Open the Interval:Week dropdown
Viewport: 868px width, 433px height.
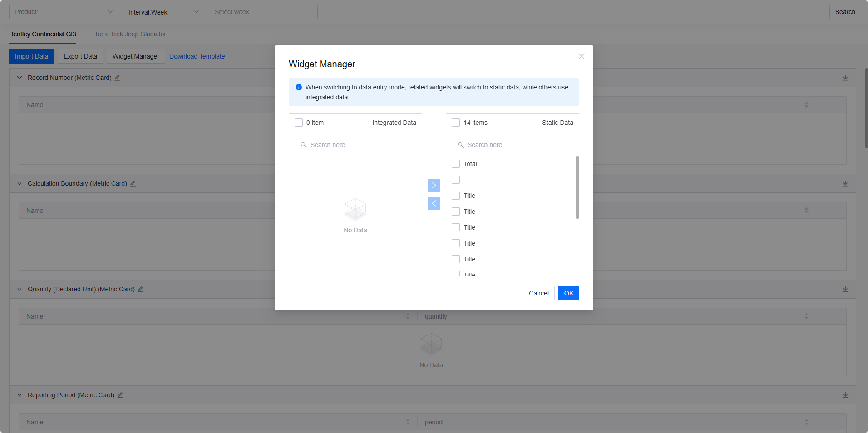pos(163,12)
